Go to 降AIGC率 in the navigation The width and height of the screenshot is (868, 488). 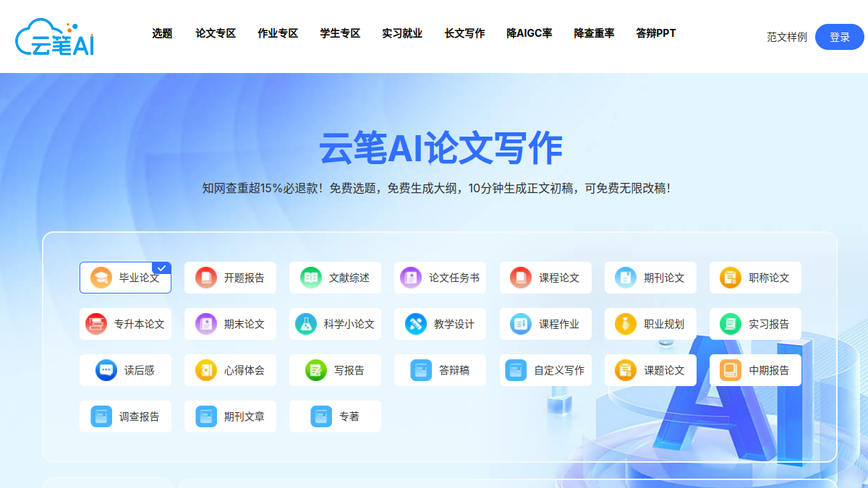point(529,33)
